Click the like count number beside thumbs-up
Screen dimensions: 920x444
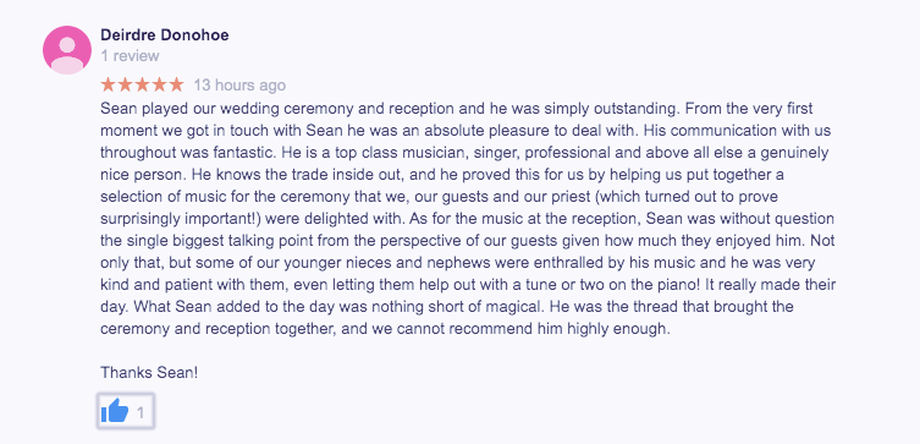140,413
